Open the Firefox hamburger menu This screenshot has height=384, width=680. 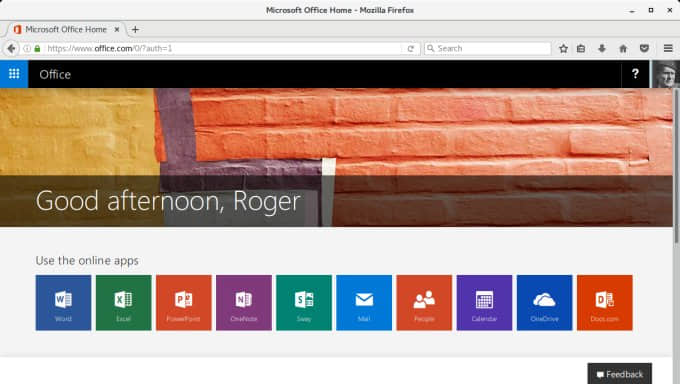point(668,48)
